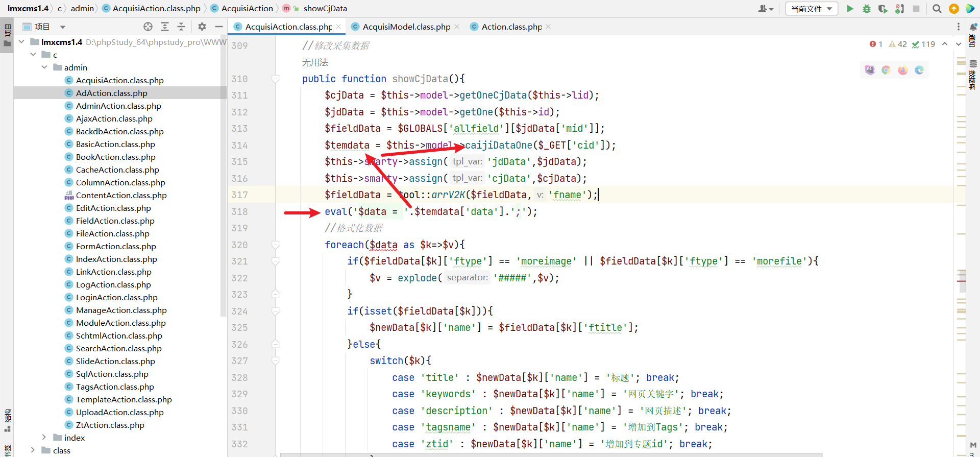The width and height of the screenshot is (980, 457).
Task: Switch to AcquisiAction.class.php editor tab
Action: coord(288,27)
